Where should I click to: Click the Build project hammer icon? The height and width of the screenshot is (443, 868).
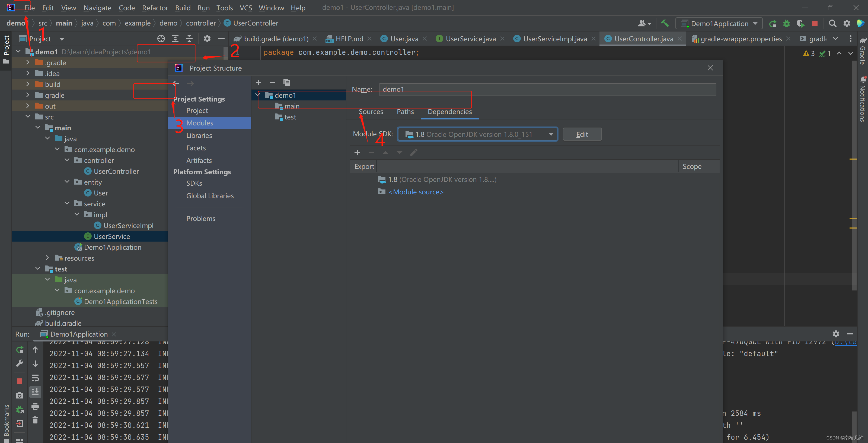coord(665,23)
